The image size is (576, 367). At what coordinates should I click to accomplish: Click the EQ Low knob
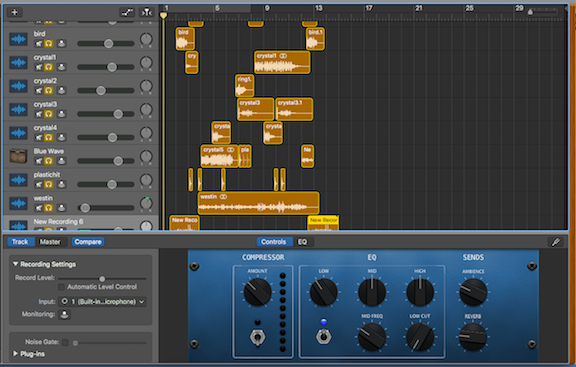324,292
